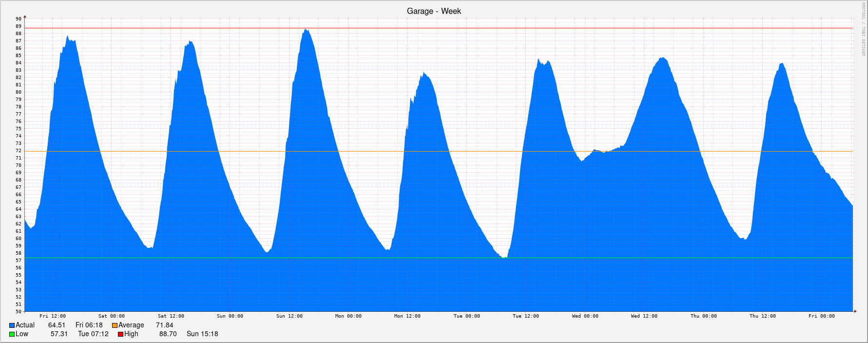Click the Fri 12:00 time axis label
The height and width of the screenshot is (343, 868).
point(53,316)
